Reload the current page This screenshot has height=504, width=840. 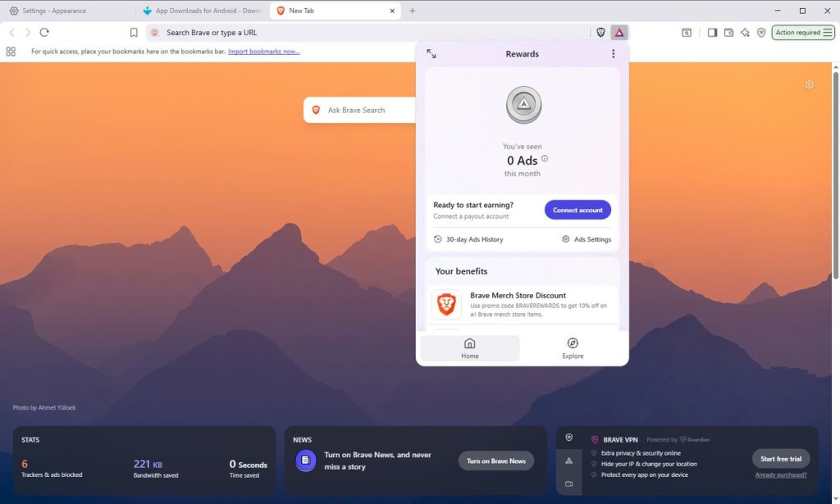(x=44, y=33)
